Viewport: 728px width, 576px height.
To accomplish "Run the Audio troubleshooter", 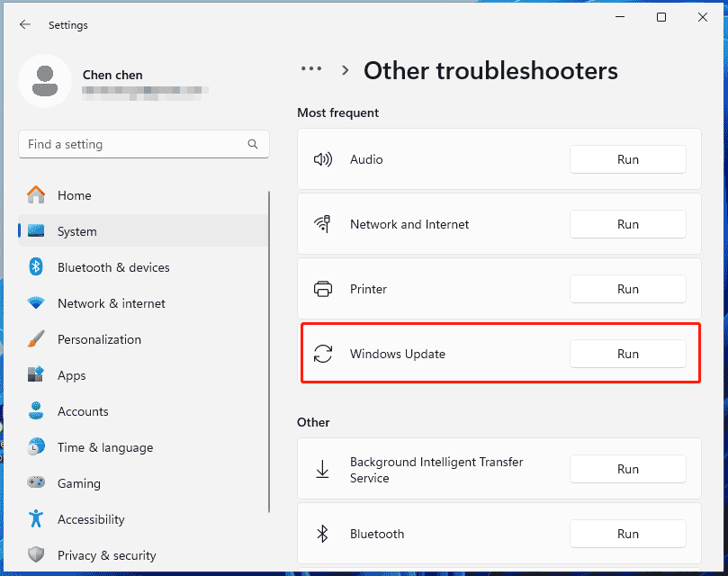I will click(627, 159).
